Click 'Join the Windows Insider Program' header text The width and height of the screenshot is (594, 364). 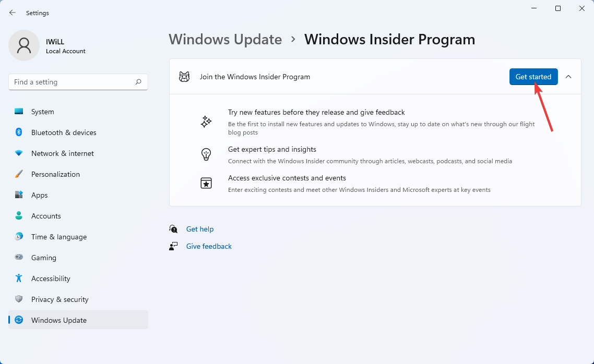[x=255, y=77]
